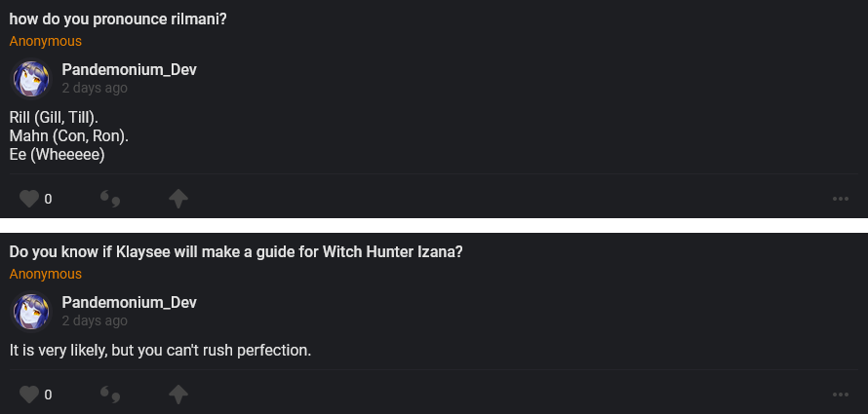Viewport: 868px width, 414px height.
Task: Open the question "how do you pronounce rilmani?"
Action: 118,19
